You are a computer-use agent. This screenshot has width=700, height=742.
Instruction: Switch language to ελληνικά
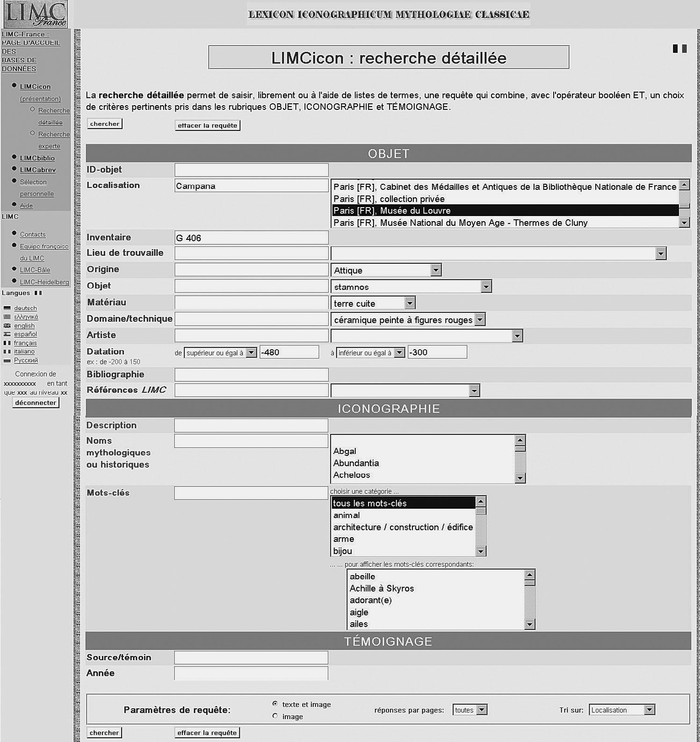coord(26,317)
